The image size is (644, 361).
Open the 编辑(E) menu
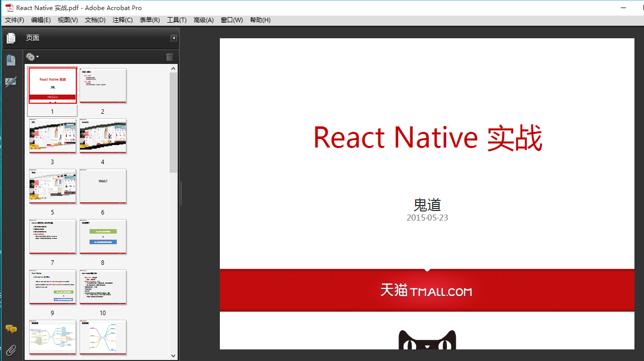point(41,20)
